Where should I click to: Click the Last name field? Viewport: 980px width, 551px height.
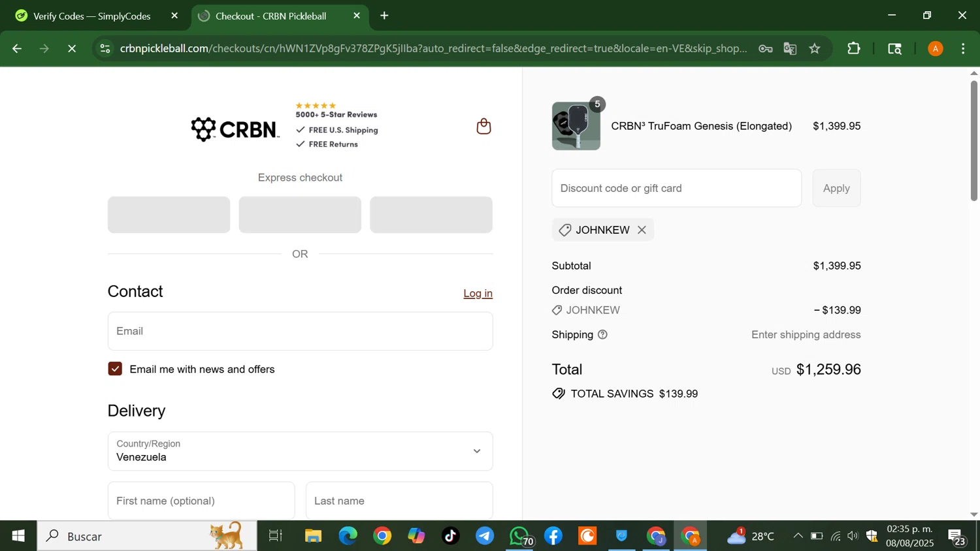[x=399, y=501]
